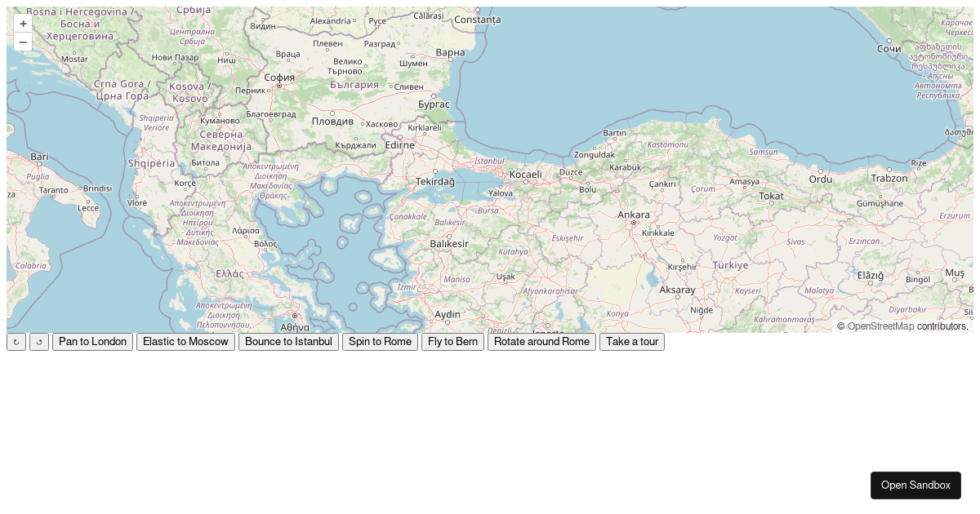Open the OpenStreetMap attribution link
The height and width of the screenshot is (514, 980).
[x=880, y=326]
